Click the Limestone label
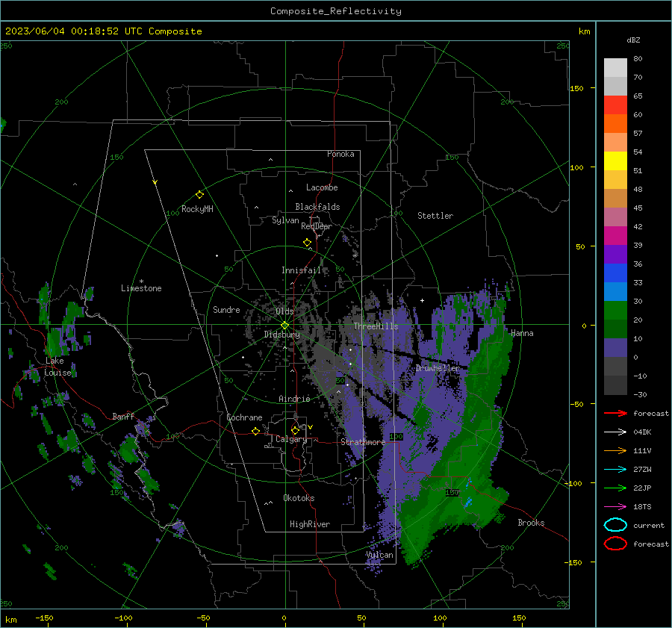 tap(141, 288)
